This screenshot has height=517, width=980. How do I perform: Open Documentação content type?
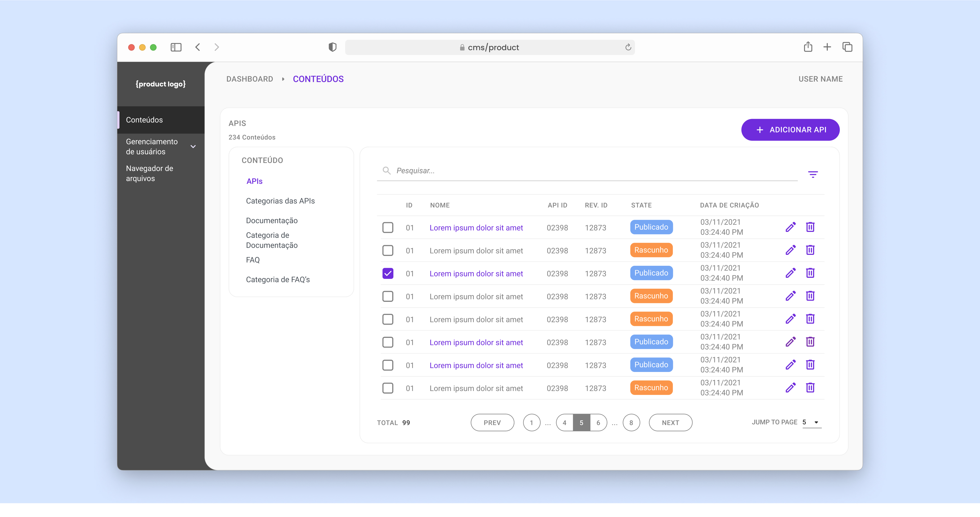272,220
